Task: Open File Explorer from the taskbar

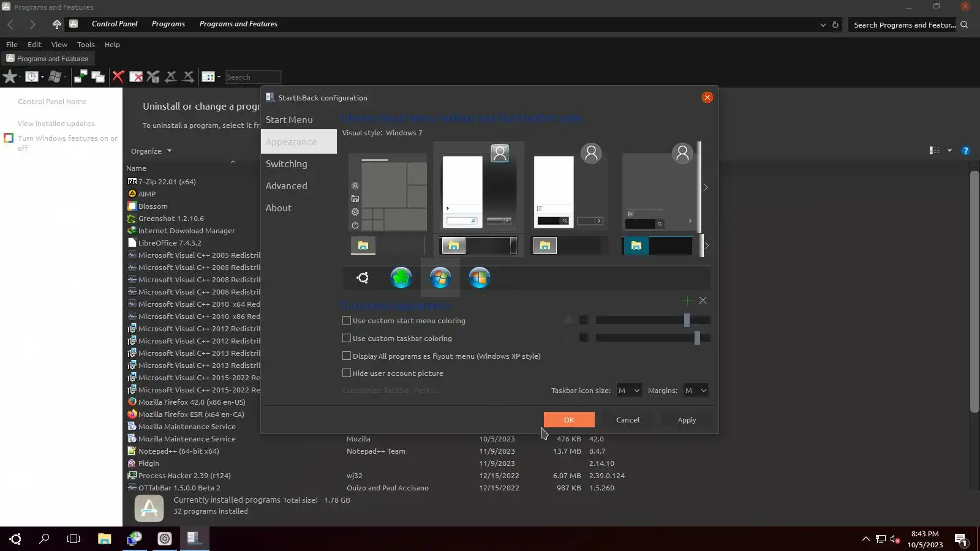Action: coord(104,539)
